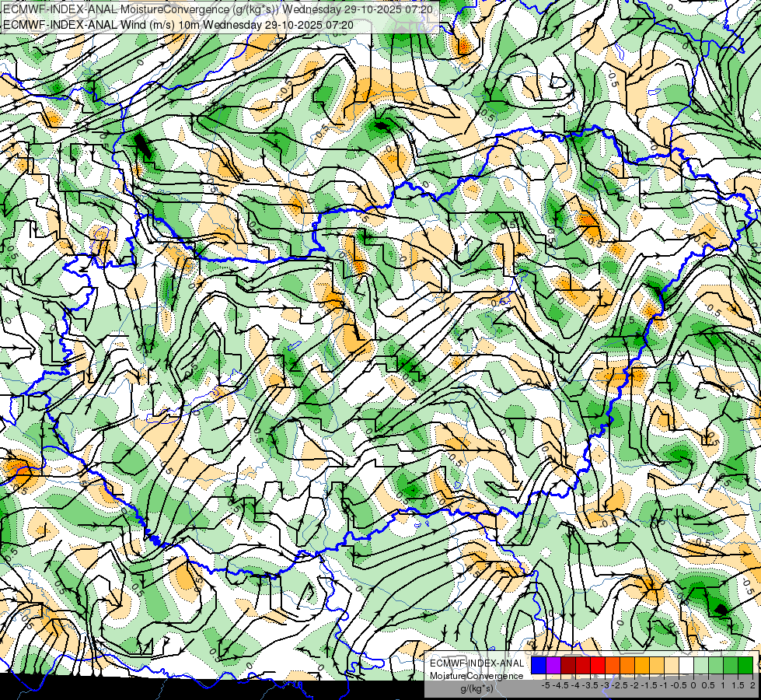Click the blue legend swatch above -5

[539, 666]
